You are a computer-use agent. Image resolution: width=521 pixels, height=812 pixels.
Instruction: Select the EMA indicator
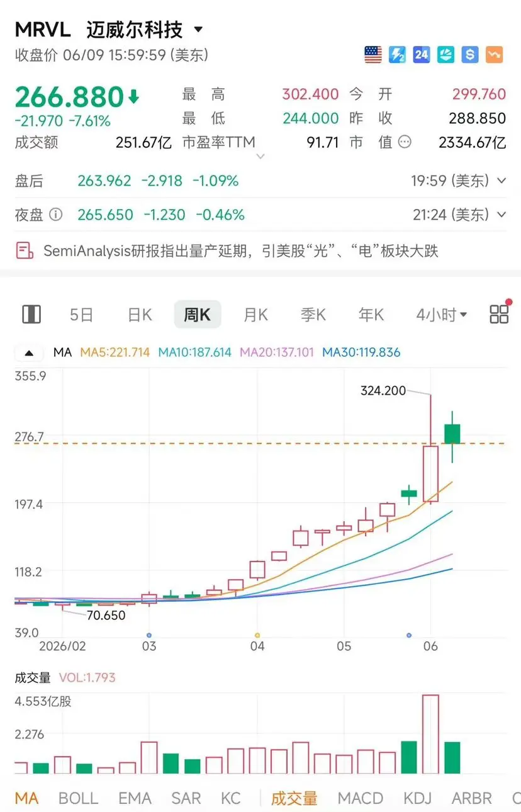135,798
